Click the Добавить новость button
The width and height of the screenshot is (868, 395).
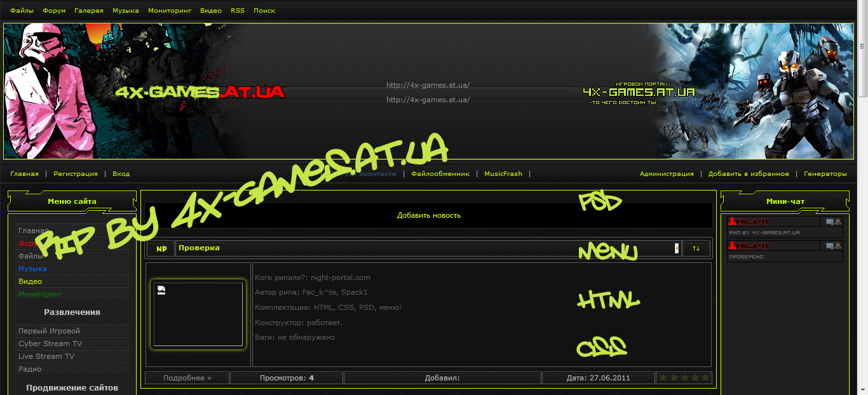pyautogui.click(x=429, y=215)
